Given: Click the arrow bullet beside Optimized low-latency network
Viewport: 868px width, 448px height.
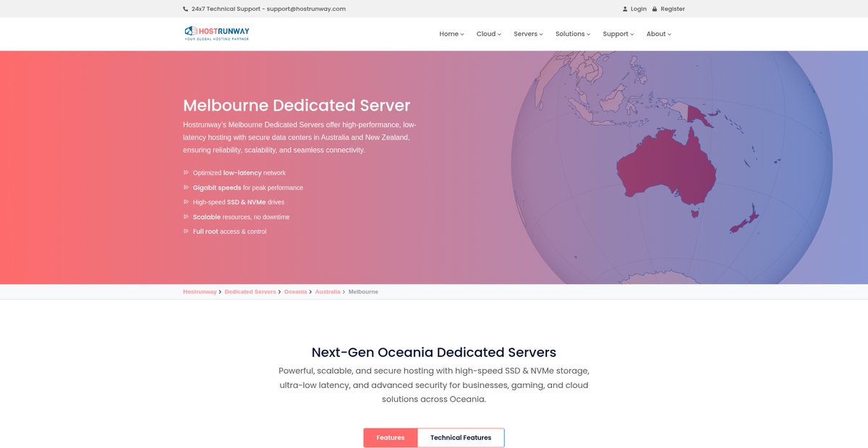Looking at the screenshot, I should click(x=186, y=173).
